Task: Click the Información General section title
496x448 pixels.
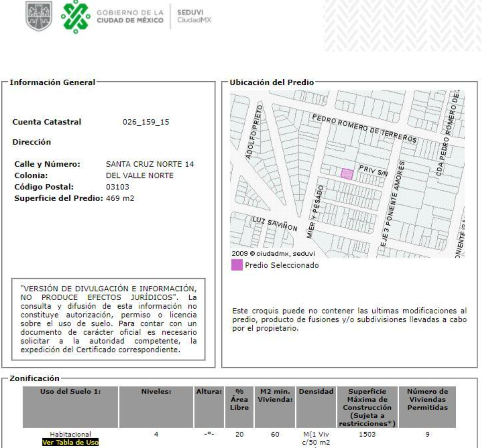Action: click(x=52, y=82)
